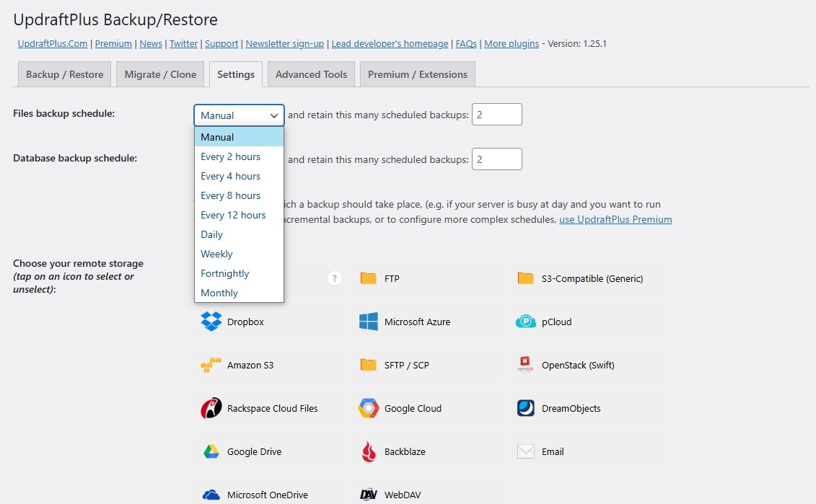This screenshot has height=504, width=816.
Task: Choose the S3-Compatible (Generic) folder icon
Action: [x=526, y=278]
